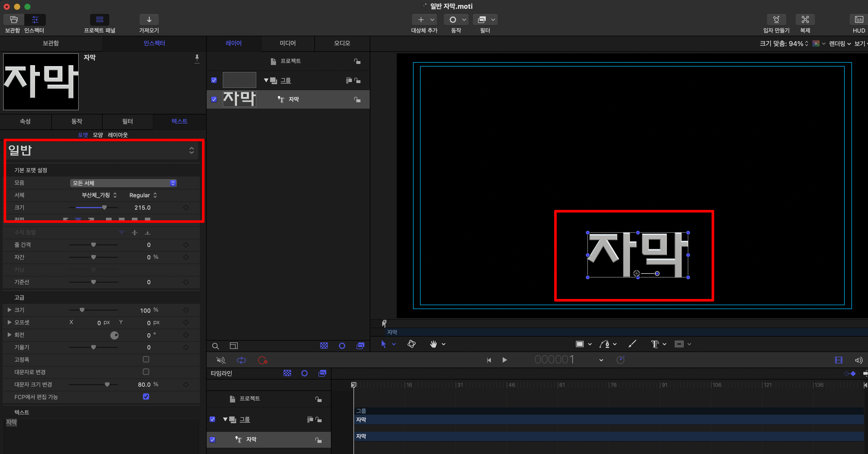Image resolution: width=868 pixels, height=454 pixels.
Task: Click the play button in transport
Action: [504, 360]
